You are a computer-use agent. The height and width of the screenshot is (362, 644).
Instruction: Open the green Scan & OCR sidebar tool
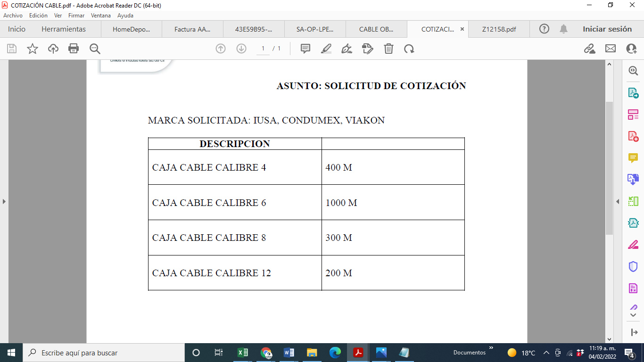(633, 201)
